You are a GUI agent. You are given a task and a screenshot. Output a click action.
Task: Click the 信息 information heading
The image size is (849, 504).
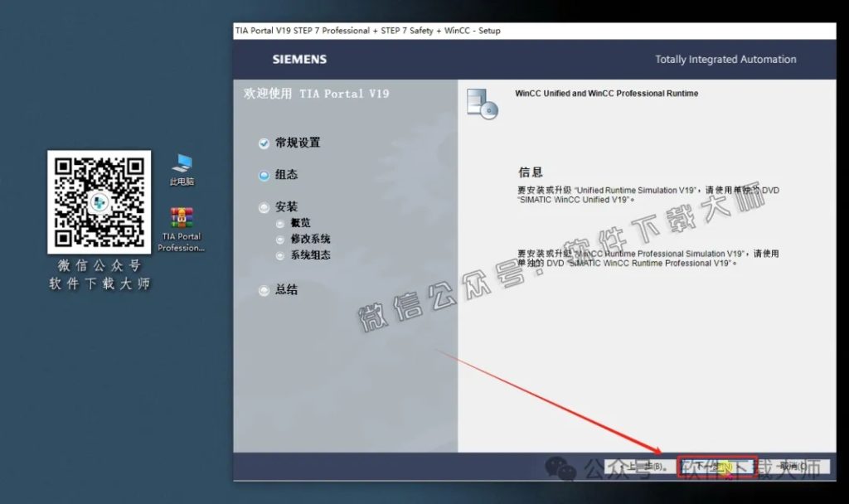[x=531, y=172]
